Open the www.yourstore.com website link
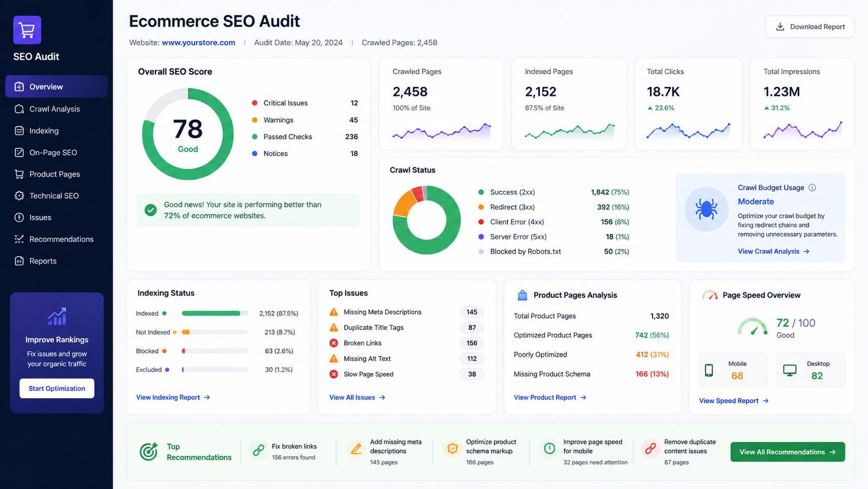868x489 pixels. [x=198, y=43]
